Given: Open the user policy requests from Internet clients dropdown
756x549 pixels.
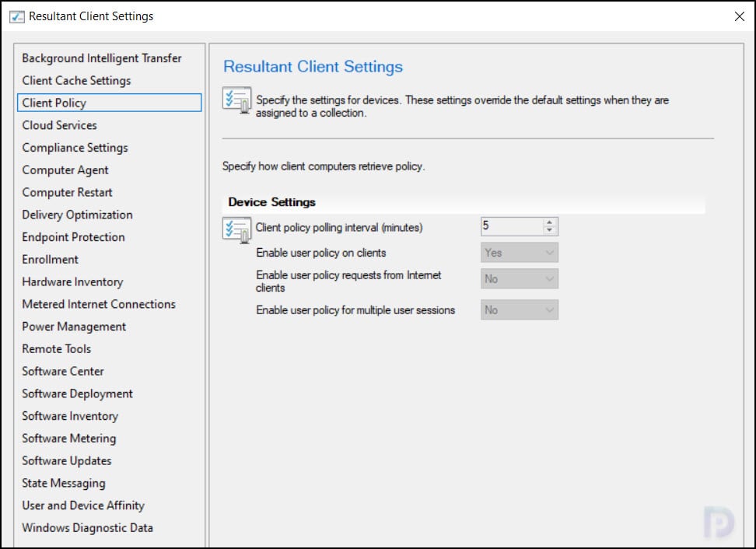Looking at the screenshot, I should [520, 278].
